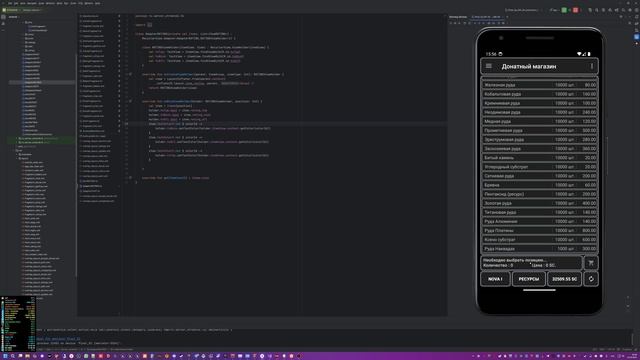This screenshot has height=360, width=640.
Task: Open the Navigate menu
Action: [x=31, y=3]
